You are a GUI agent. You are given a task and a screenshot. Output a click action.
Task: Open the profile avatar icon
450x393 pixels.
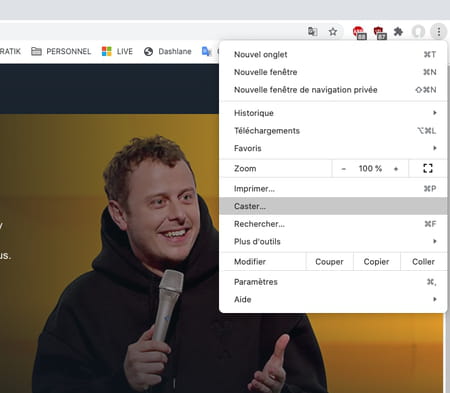pyautogui.click(x=418, y=32)
